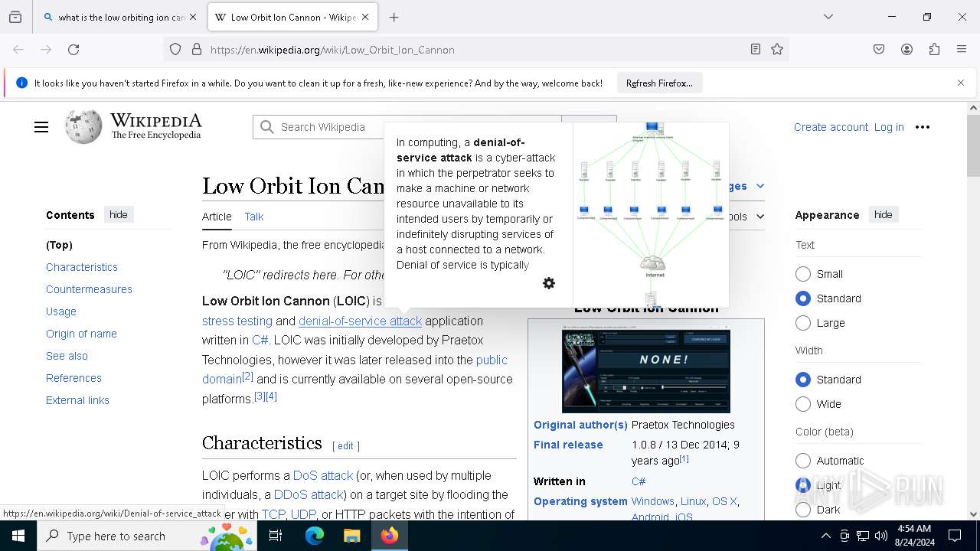Image resolution: width=980 pixels, height=551 pixels.
Task: Select Dark color mode
Action: [803, 510]
